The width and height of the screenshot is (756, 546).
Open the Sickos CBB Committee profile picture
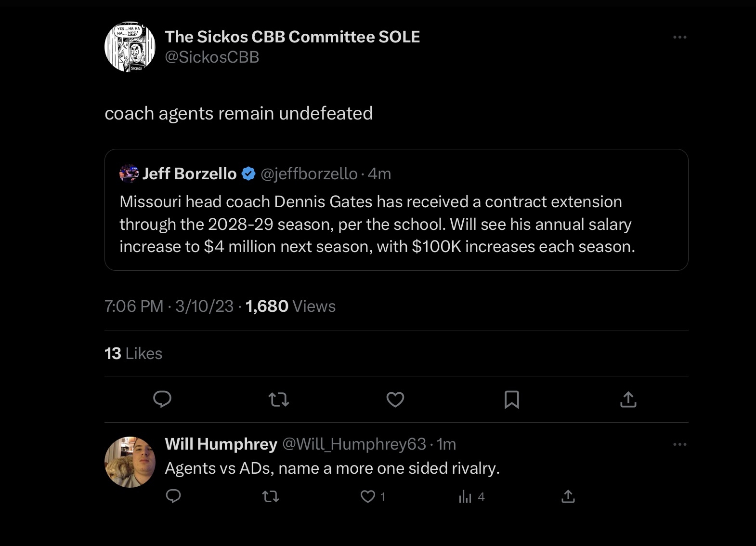point(130,47)
